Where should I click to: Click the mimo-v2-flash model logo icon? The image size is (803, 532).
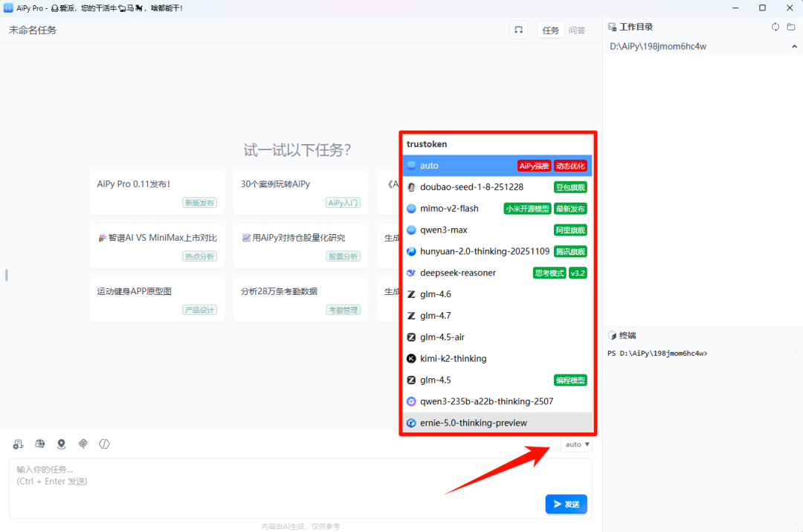pos(411,209)
